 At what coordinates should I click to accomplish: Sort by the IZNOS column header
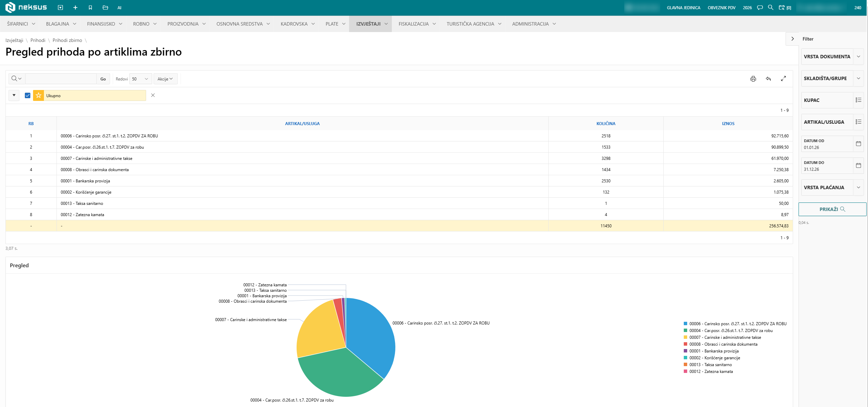coord(728,124)
